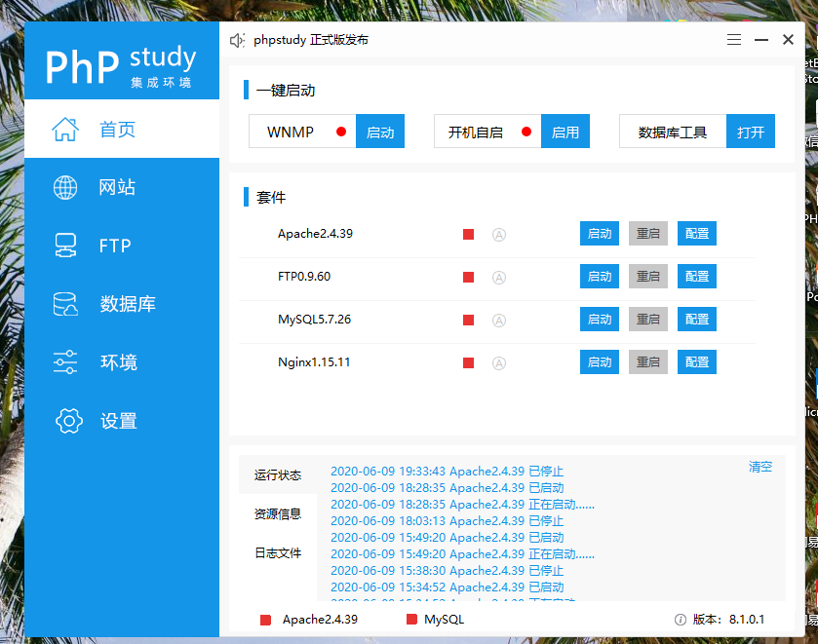This screenshot has width=818, height=644.
Task: Restart Apache2.4.39 with 重启 button
Action: pos(648,233)
